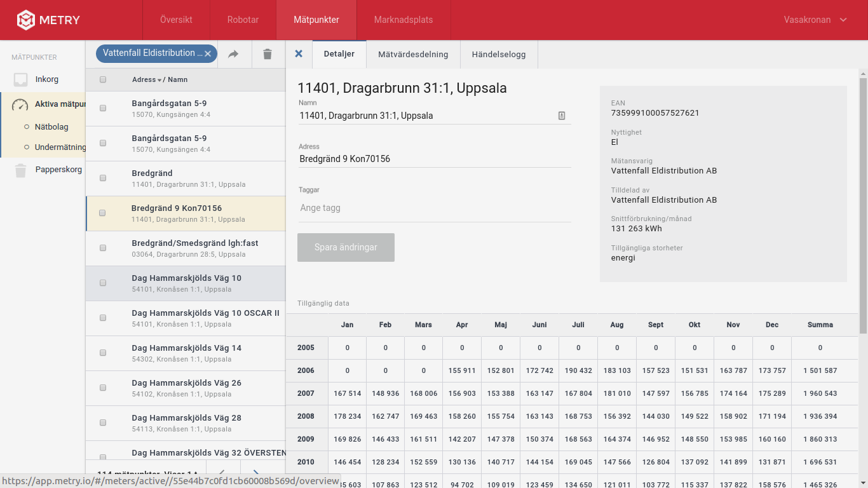The width and height of the screenshot is (868, 488).
Task: Open Dag Hammarskjölds Väg 14 row
Action: 186,353
